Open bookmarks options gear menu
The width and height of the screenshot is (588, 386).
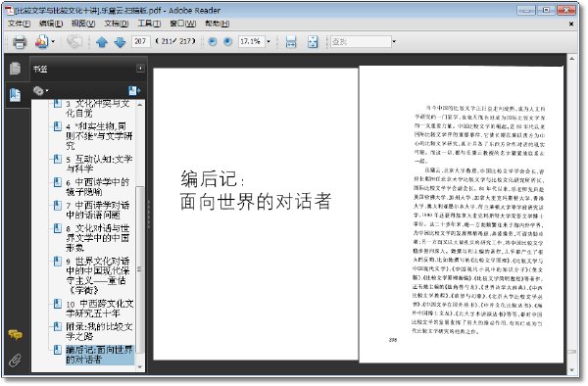[40, 91]
